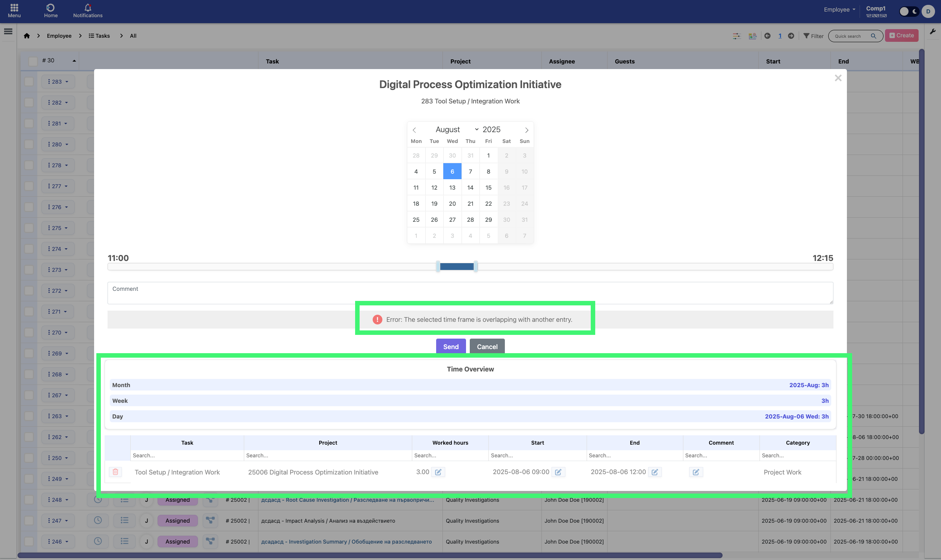The image size is (941, 560).
Task: Expand row 248 actions dropdown
Action: 58,500
